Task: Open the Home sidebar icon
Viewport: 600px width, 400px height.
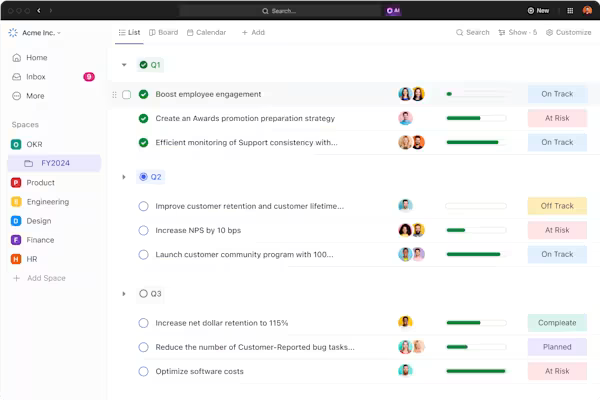Action: point(16,58)
